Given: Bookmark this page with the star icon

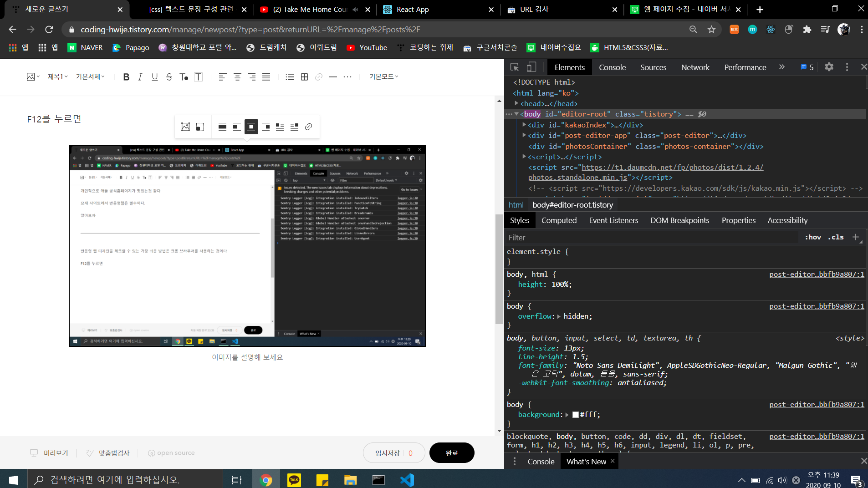Looking at the screenshot, I should coord(711,30).
